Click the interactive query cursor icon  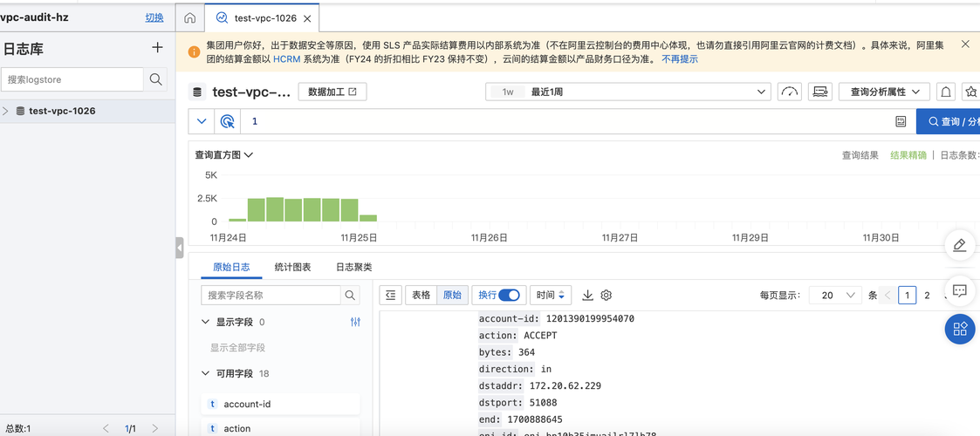(228, 121)
